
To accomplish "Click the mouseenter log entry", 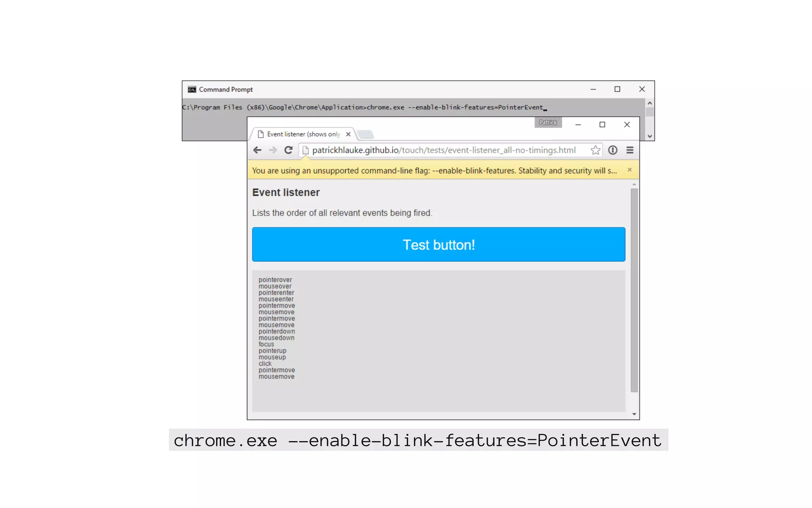I will pyautogui.click(x=276, y=299).
